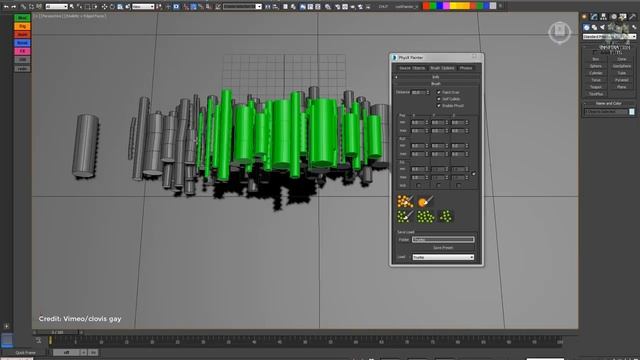Select the green brush scatter icon
This screenshot has width=640, height=360.
pyautogui.click(x=404, y=216)
